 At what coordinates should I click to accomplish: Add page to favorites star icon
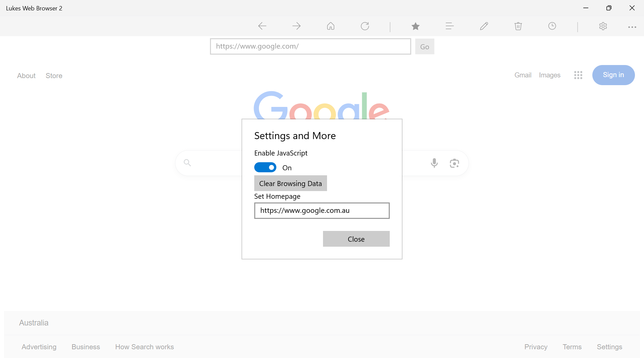click(416, 26)
